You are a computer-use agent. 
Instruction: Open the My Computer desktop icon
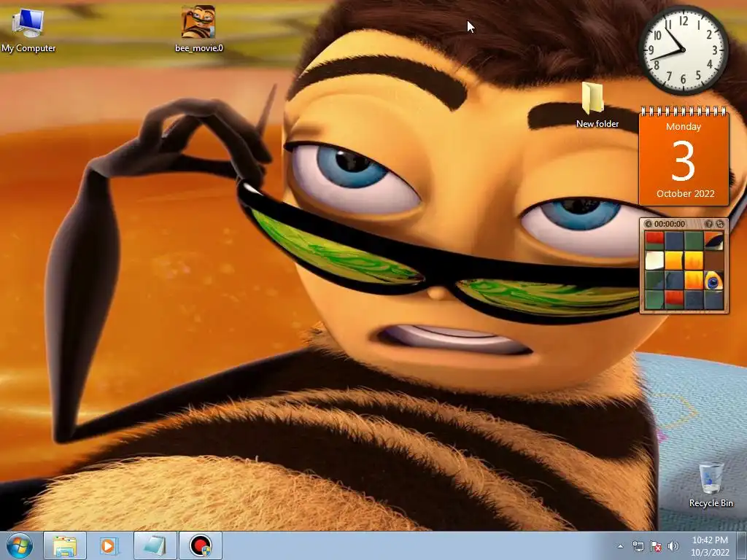(x=28, y=29)
